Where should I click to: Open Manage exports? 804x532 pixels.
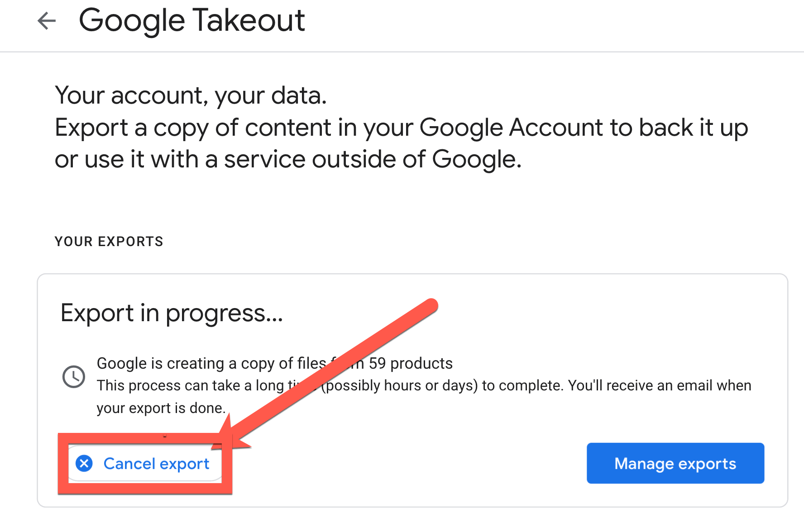pos(675,463)
